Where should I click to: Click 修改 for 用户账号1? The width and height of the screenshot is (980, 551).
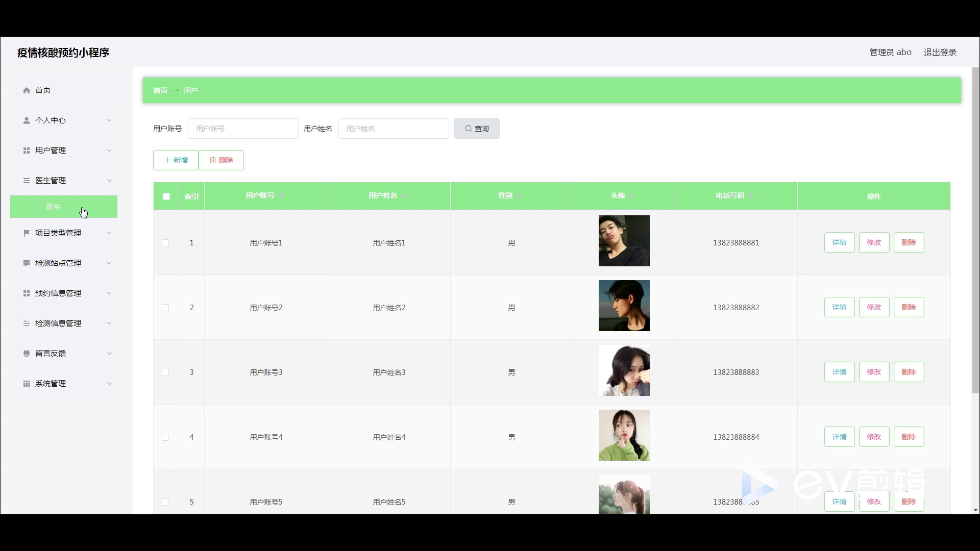(874, 242)
